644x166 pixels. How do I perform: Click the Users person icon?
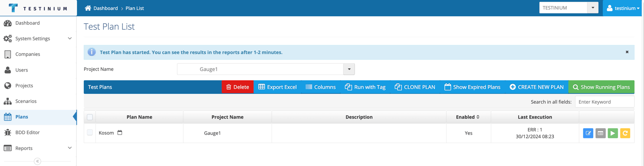coord(8,70)
